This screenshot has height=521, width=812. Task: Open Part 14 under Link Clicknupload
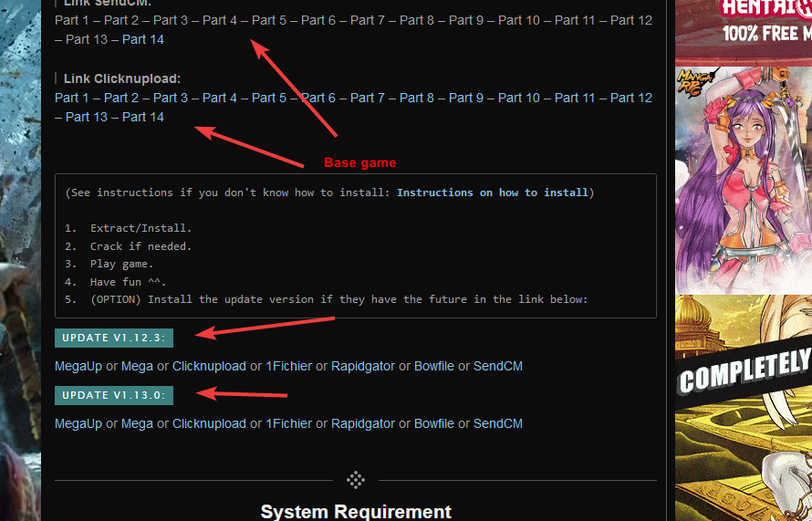(x=143, y=117)
